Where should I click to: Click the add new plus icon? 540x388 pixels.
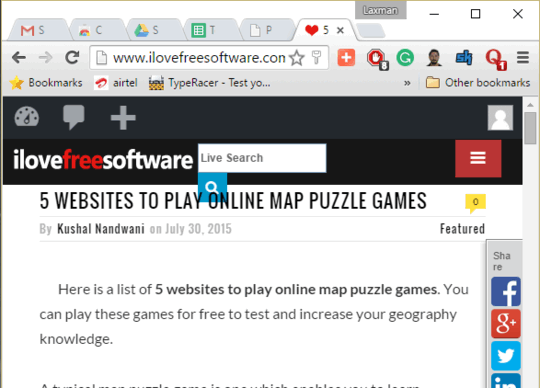(123, 118)
